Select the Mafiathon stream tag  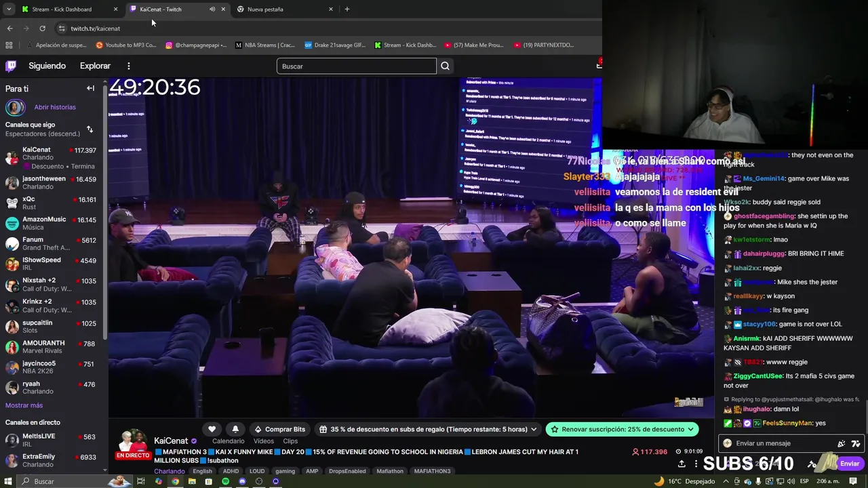390,471
